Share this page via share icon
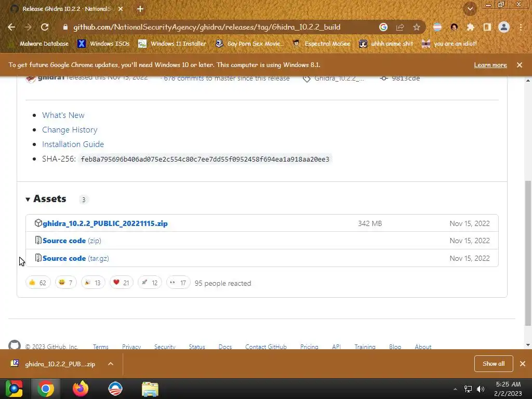This screenshot has width=532, height=399. pyautogui.click(x=400, y=27)
